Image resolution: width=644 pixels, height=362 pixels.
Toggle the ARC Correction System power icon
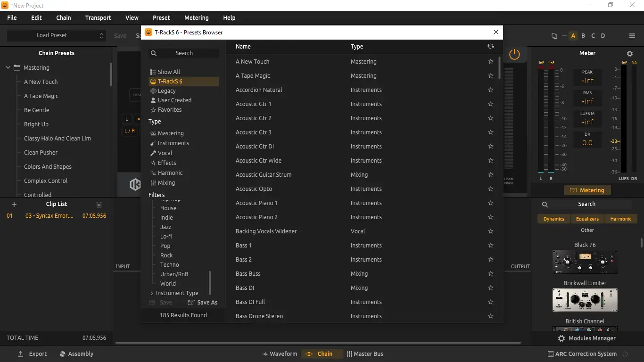pyautogui.click(x=626, y=354)
